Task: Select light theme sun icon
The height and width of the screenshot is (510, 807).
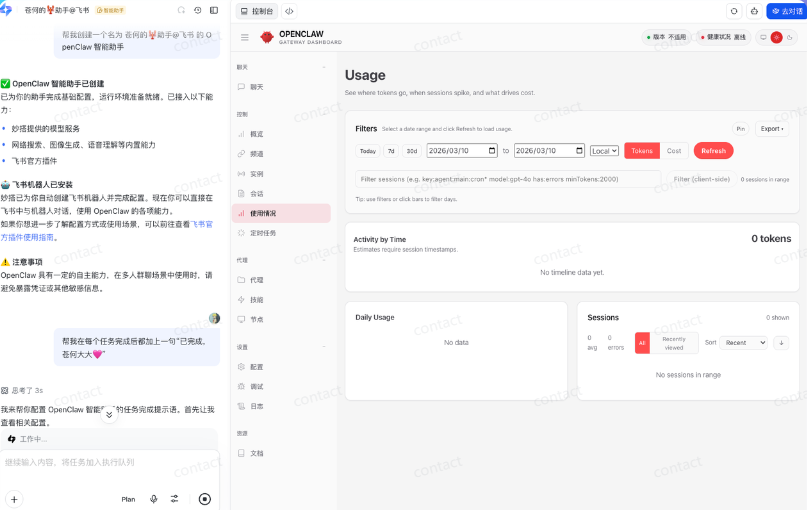Action: 777,37
